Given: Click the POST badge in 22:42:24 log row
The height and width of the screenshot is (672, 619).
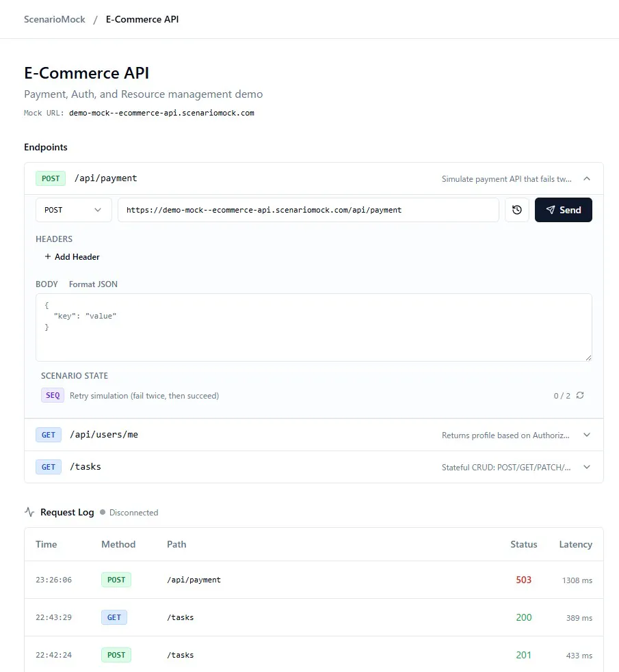Looking at the screenshot, I should (116, 655).
